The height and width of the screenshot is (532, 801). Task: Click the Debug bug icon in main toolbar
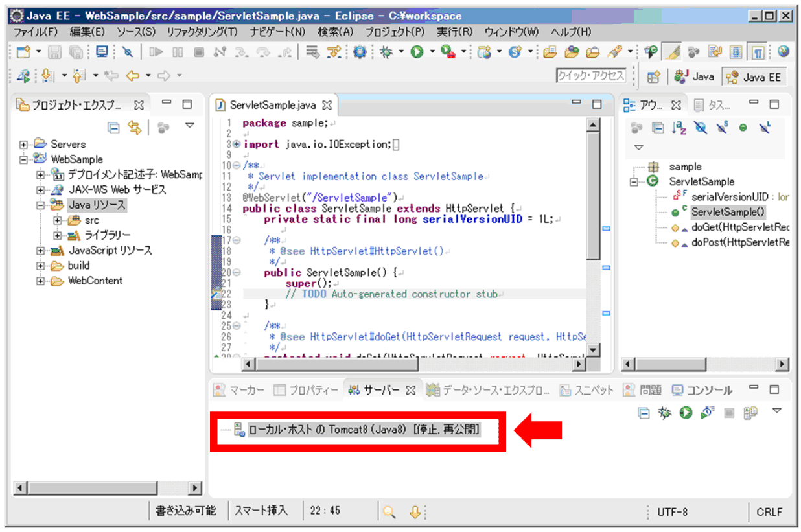click(387, 52)
